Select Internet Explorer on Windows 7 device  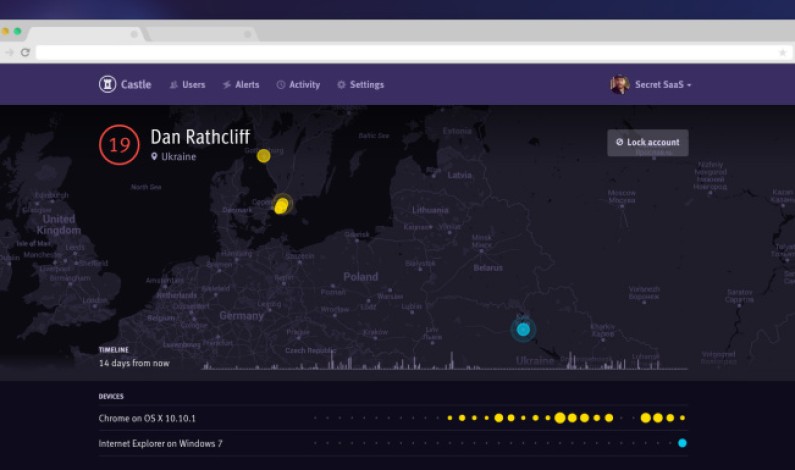(x=160, y=443)
